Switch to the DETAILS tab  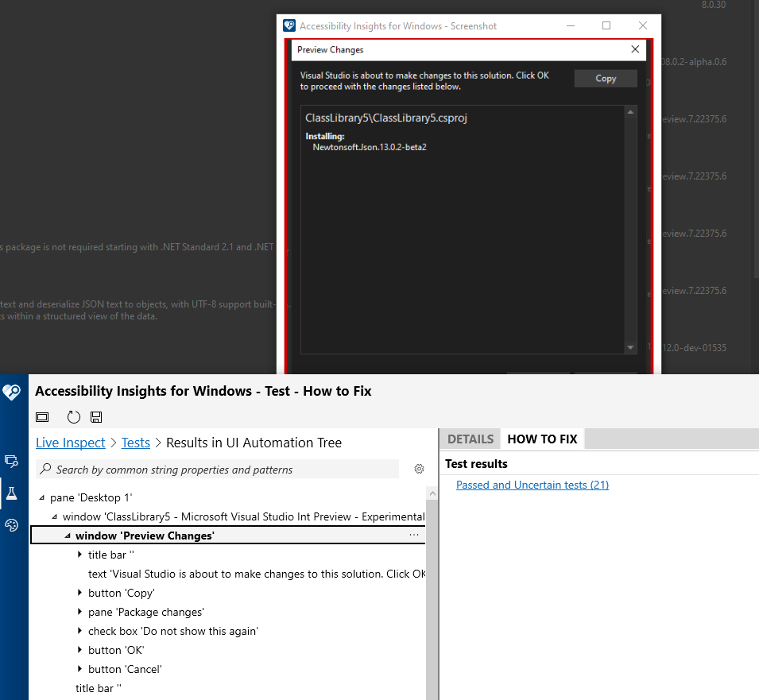[x=471, y=439]
